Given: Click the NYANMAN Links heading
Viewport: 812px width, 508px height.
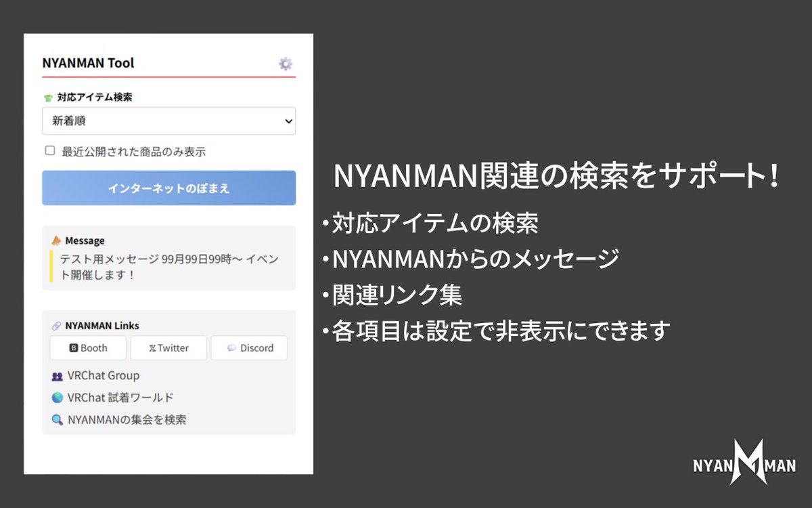Looking at the screenshot, I should 102,326.
